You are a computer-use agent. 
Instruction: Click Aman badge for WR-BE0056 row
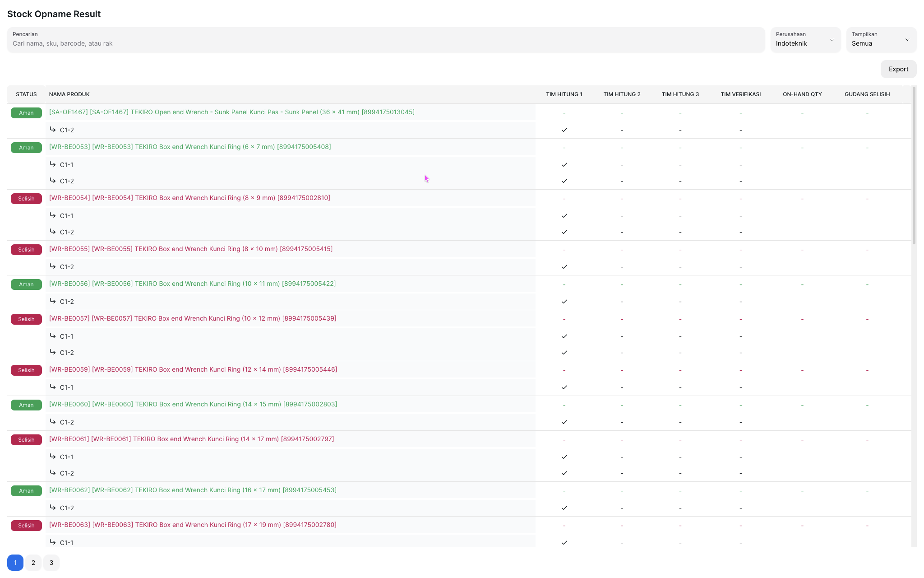(x=26, y=284)
